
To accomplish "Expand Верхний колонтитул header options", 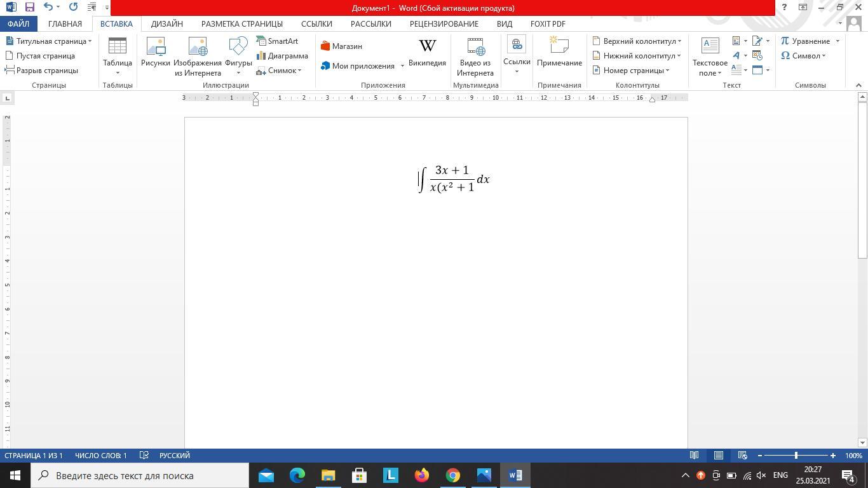I will [x=637, y=41].
